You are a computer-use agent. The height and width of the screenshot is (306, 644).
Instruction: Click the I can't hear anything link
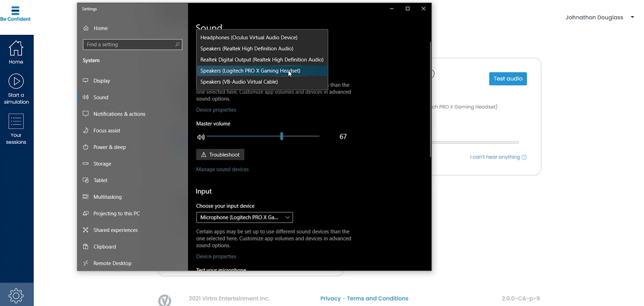[x=495, y=157]
